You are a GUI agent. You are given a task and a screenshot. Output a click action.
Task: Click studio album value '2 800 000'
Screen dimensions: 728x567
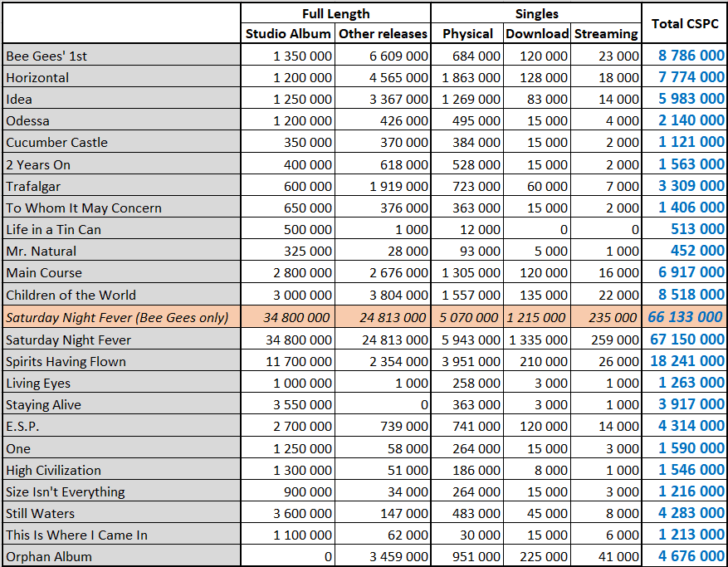(302, 272)
